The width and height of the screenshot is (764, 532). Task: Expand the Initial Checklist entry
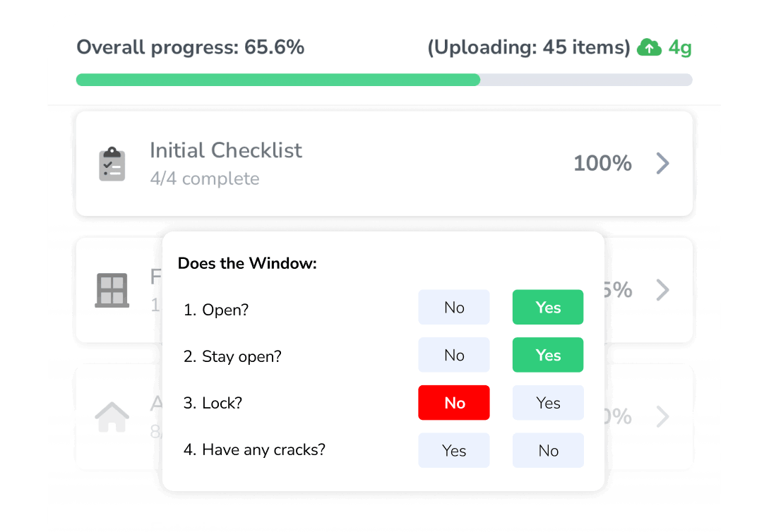click(x=662, y=163)
